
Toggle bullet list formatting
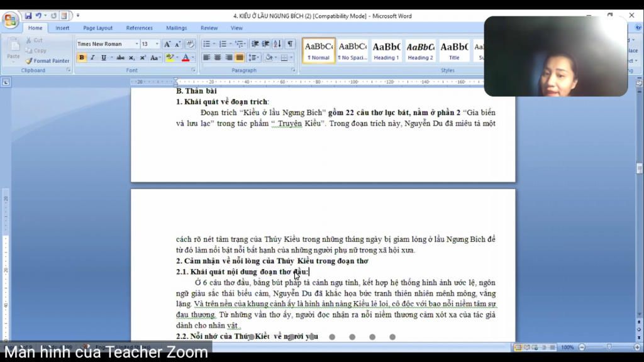(206, 44)
